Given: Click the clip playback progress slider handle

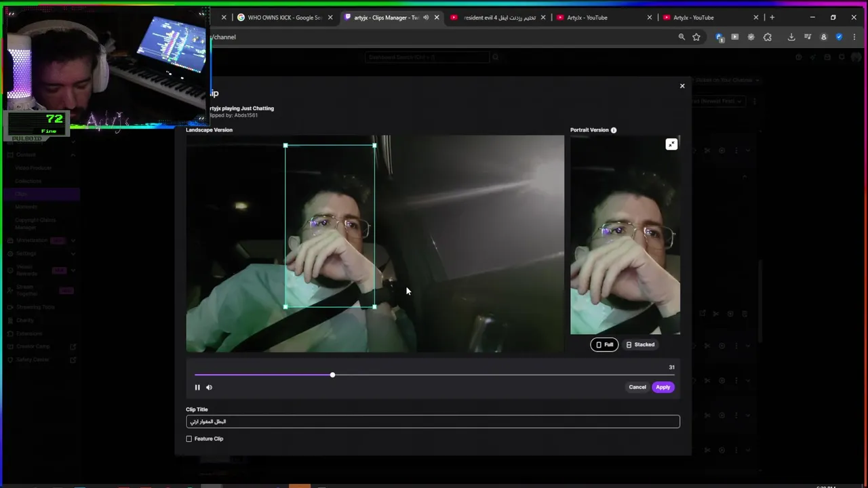Looking at the screenshot, I should (x=332, y=375).
